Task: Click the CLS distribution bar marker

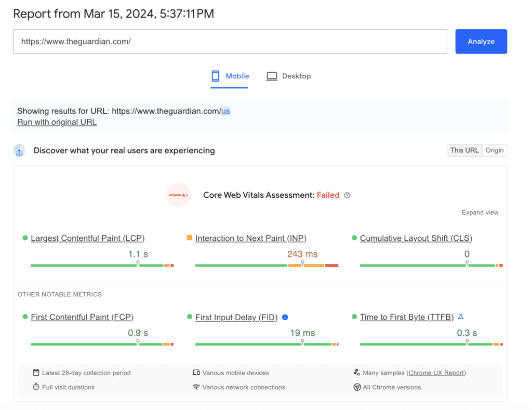Action: click(x=467, y=263)
